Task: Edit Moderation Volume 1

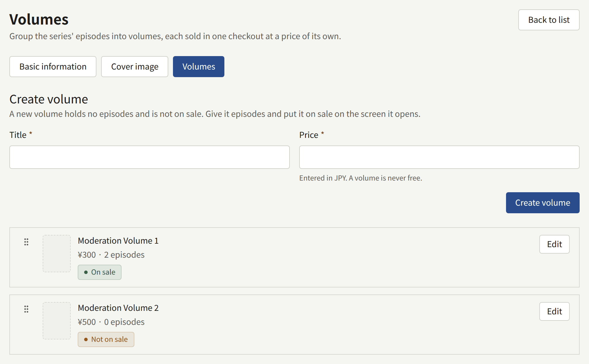Action: pyautogui.click(x=555, y=244)
